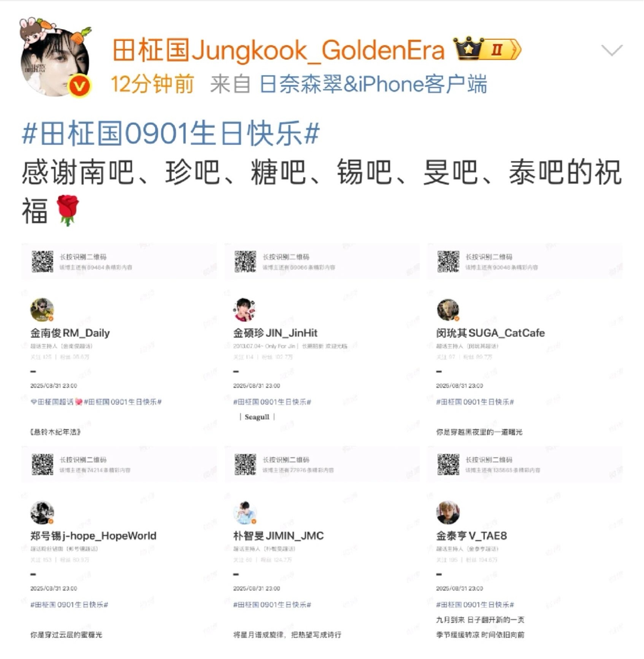
Task: Tap the 金硕珍JIN_JinHit avatar icon
Action: (245, 310)
